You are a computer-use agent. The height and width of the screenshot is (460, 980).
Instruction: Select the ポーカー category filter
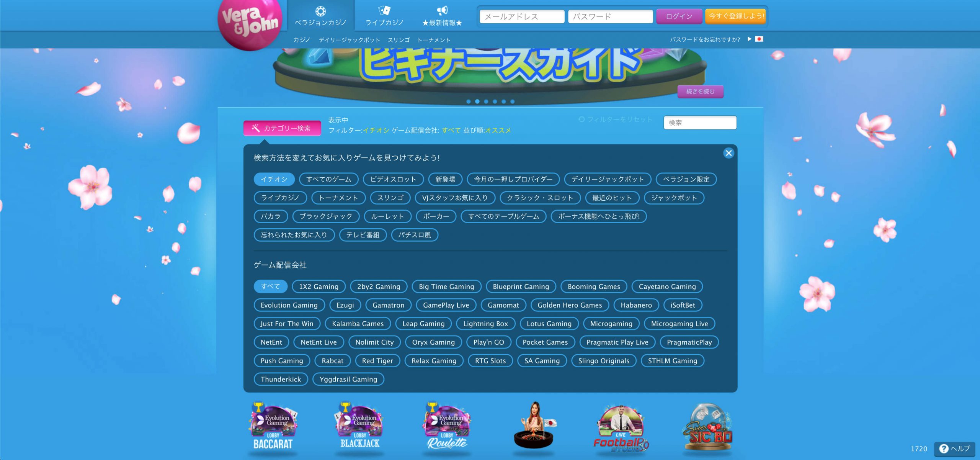click(x=436, y=216)
